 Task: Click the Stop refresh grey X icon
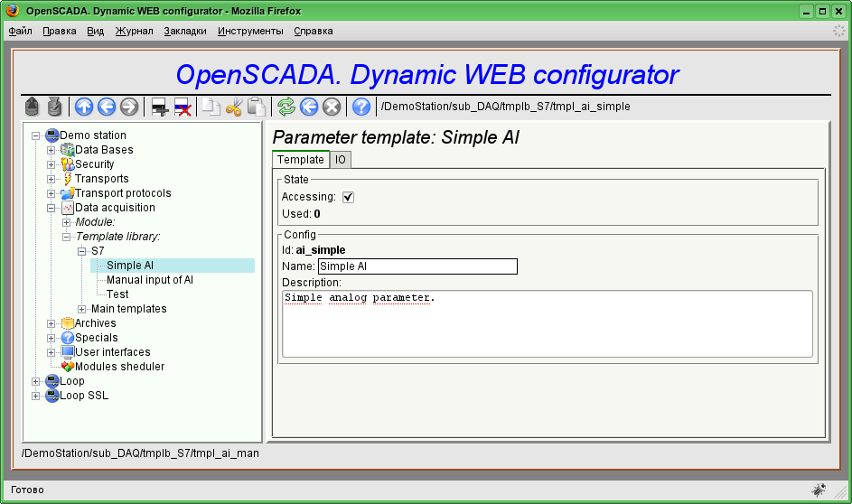(x=332, y=107)
